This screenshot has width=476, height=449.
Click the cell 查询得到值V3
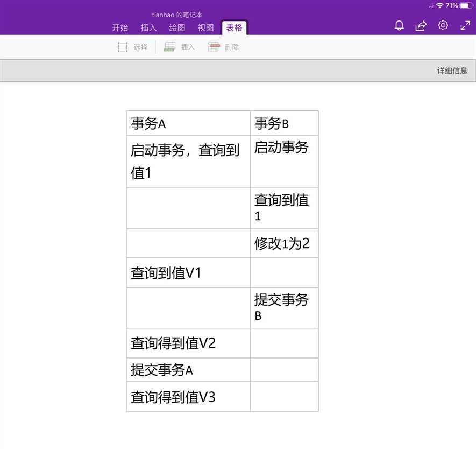click(x=188, y=397)
